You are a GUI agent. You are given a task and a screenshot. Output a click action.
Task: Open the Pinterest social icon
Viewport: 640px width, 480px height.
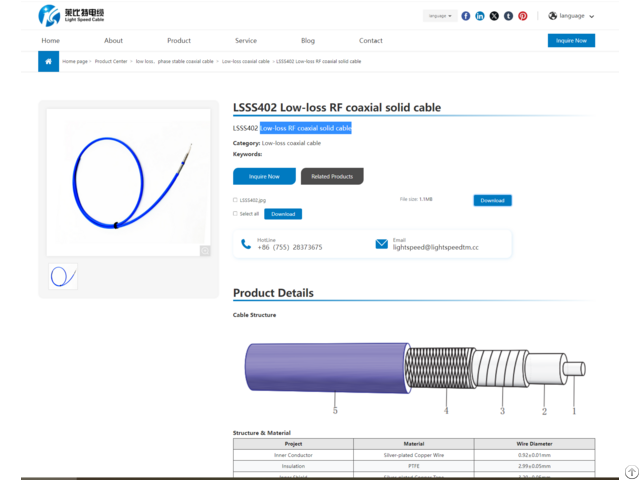(x=522, y=16)
